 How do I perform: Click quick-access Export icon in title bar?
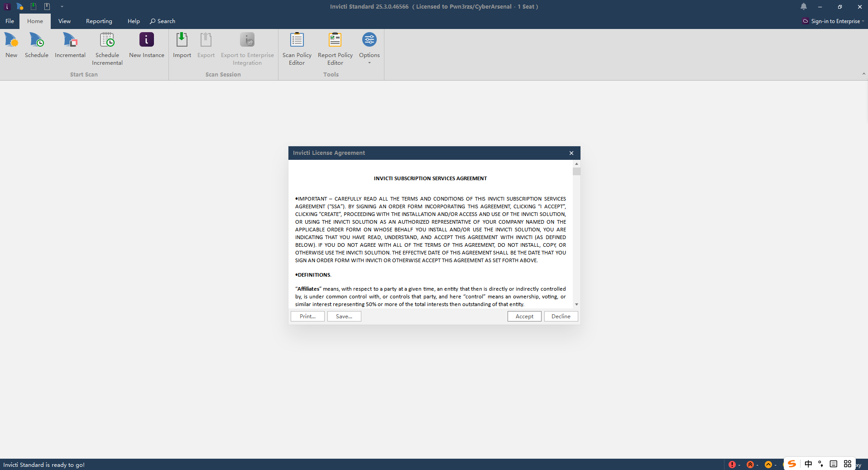click(47, 6)
